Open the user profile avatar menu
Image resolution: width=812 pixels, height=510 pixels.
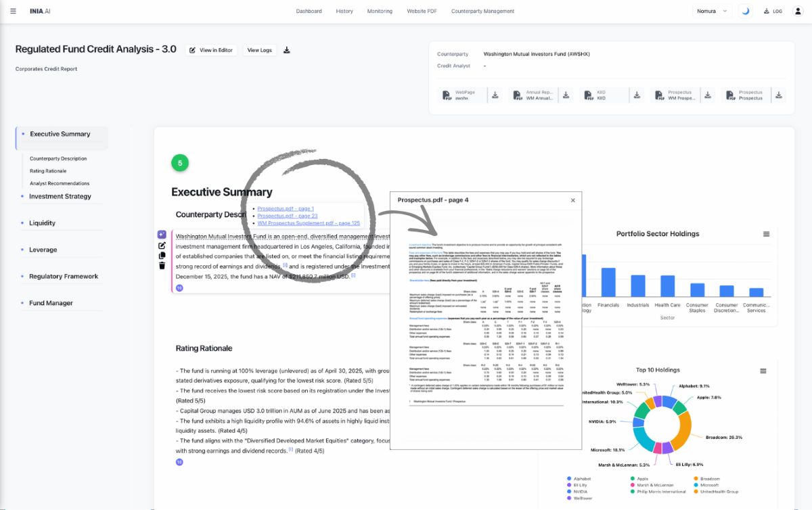tap(798, 11)
